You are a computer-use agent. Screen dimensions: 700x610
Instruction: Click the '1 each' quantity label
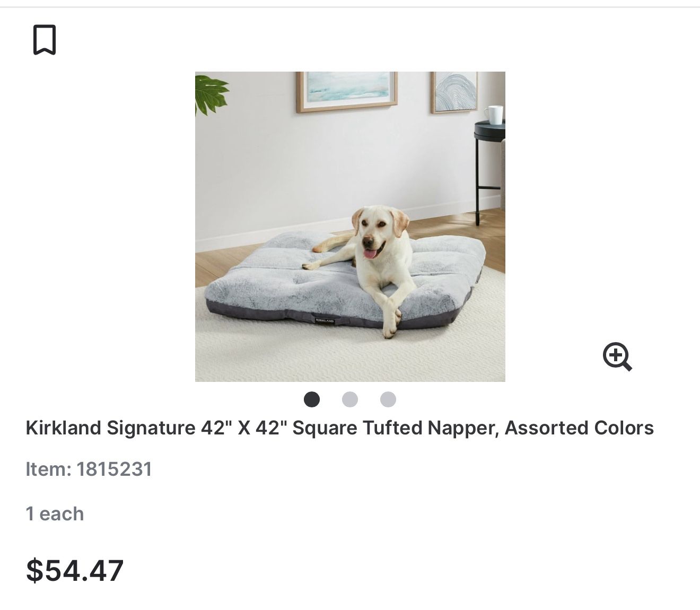click(55, 513)
